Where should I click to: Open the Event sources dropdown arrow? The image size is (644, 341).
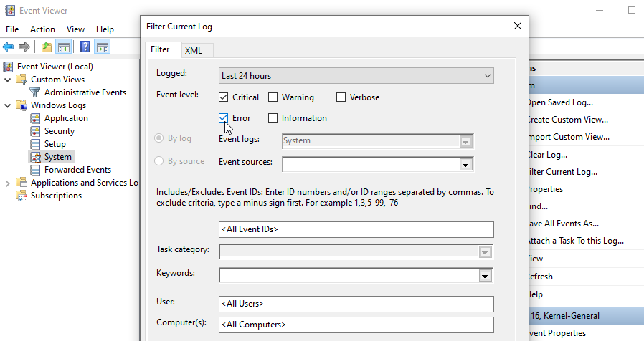coord(466,165)
